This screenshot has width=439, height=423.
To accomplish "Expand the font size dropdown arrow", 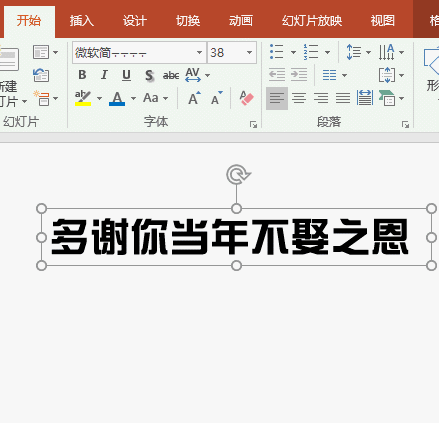I will [x=249, y=52].
